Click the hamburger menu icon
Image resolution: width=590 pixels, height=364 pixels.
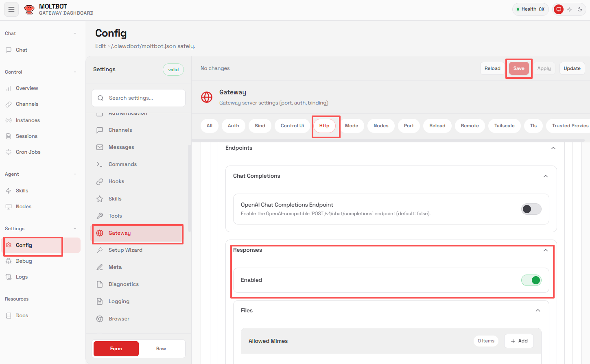pos(11,9)
